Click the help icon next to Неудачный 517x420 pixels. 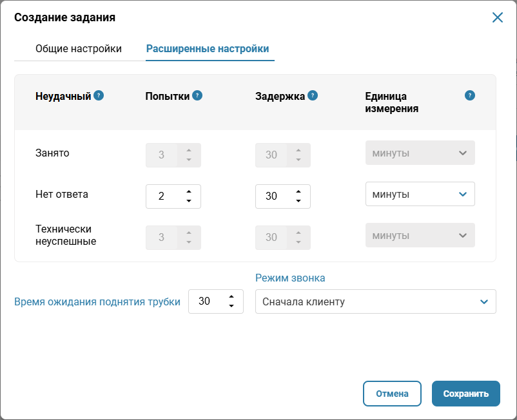(x=99, y=95)
